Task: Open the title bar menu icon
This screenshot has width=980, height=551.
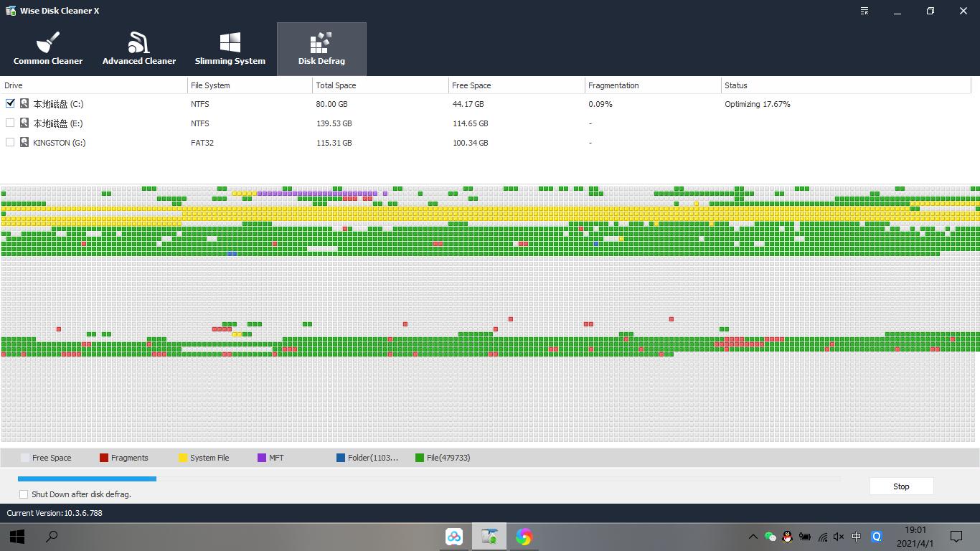Action: 864,11
